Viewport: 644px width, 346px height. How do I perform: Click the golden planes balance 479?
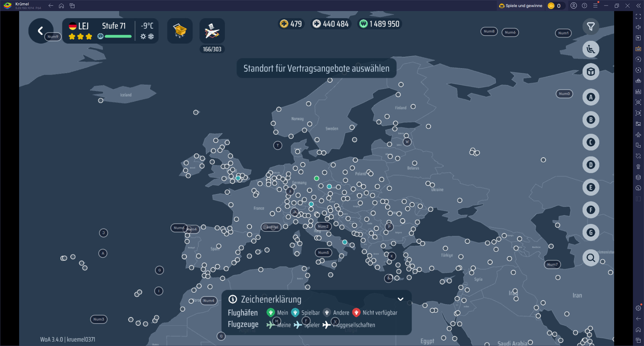click(291, 24)
